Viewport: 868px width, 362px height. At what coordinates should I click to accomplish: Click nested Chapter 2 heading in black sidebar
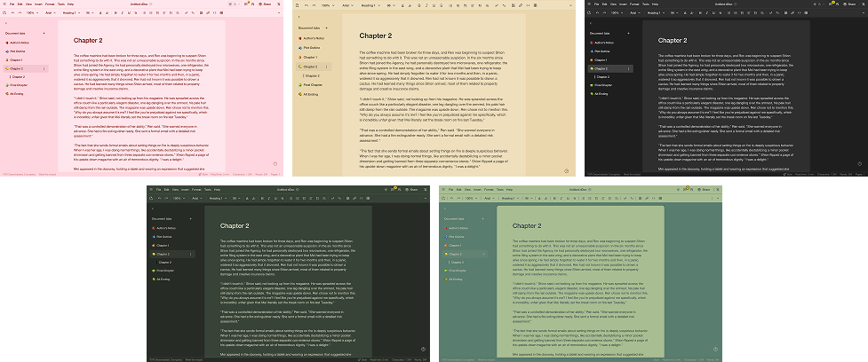tap(602, 77)
